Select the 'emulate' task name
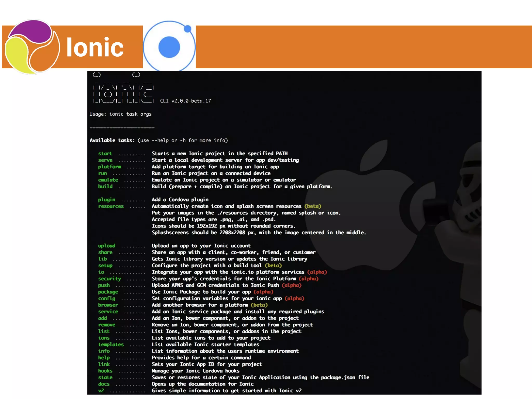 tap(108, 180)
